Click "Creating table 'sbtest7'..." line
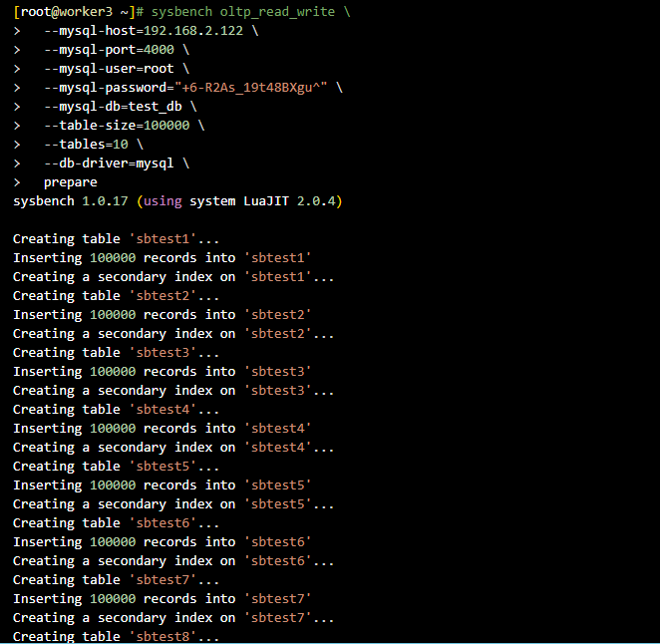Screen dimensions: 660x644 [x=117, y=580]
